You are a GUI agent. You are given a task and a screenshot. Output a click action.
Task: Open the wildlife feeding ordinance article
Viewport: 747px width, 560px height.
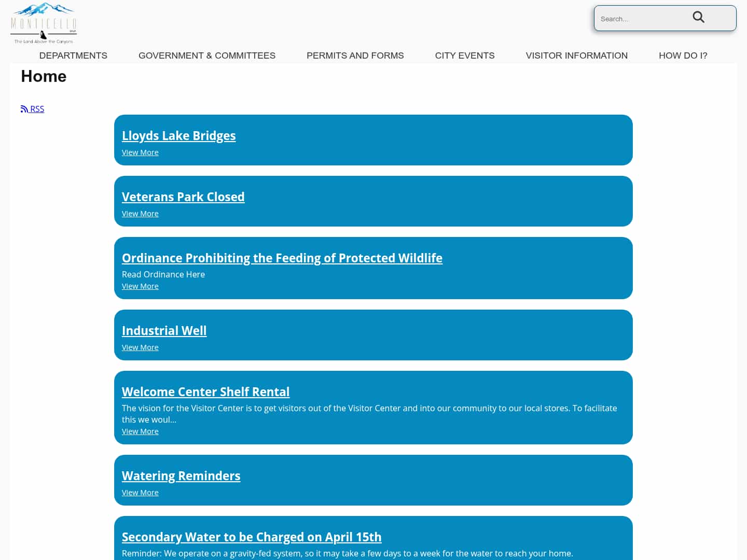coord(282,258)
